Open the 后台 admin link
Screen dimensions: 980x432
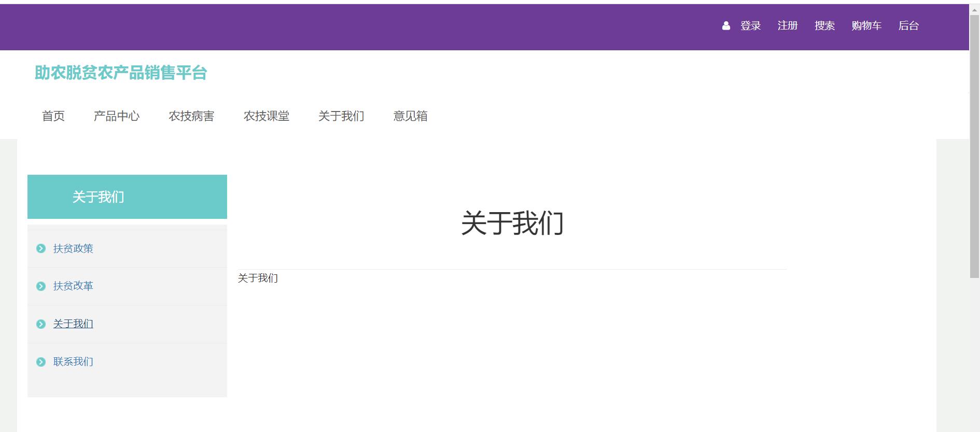pyautogui.click(x=908, y=25)
